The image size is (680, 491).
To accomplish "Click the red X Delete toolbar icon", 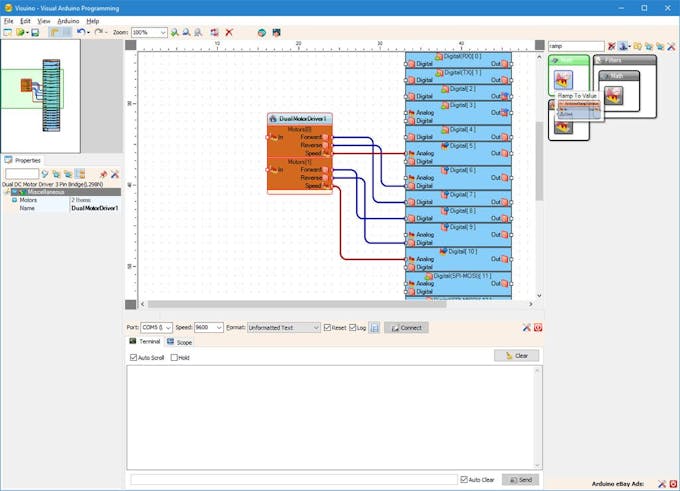I will [229, 33].
